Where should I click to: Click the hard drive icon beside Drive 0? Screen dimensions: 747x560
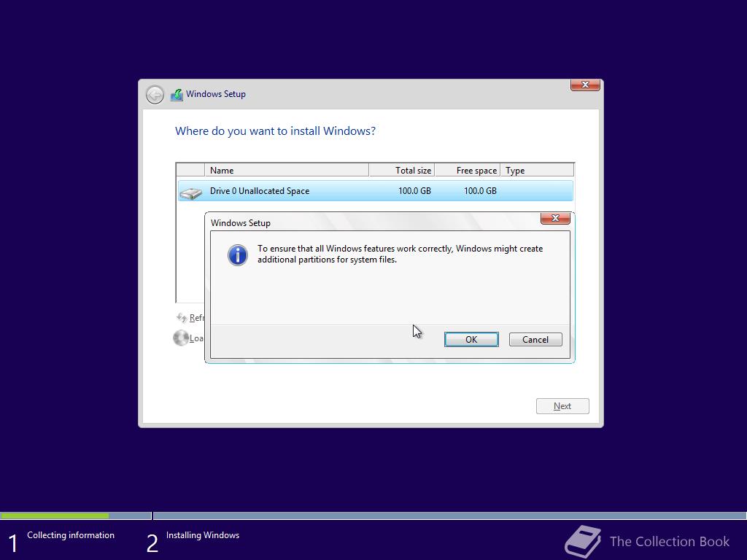190,192
